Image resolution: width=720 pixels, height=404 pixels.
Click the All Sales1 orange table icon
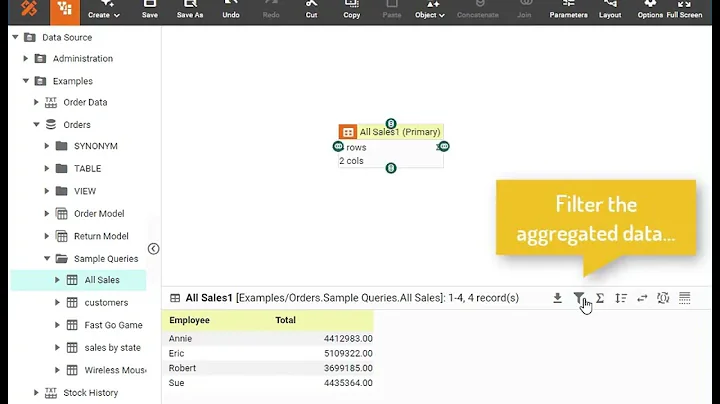coord(348,132)
